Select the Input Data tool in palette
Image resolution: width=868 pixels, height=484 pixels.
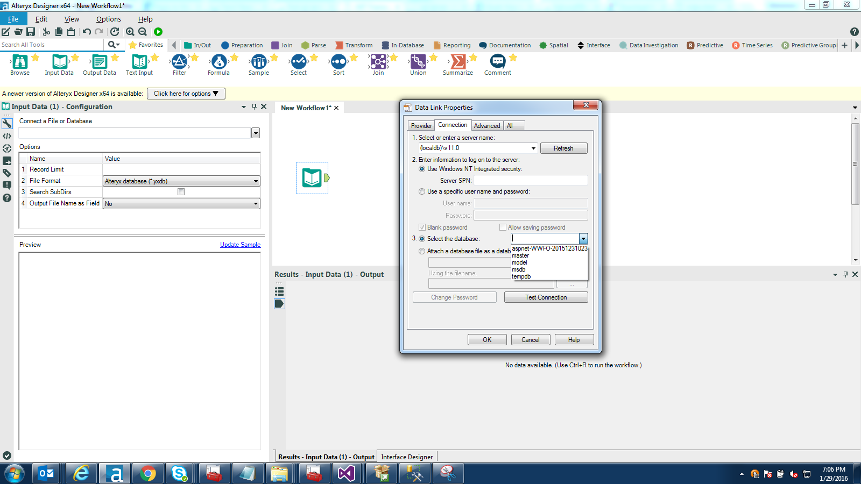click(59, 61)
